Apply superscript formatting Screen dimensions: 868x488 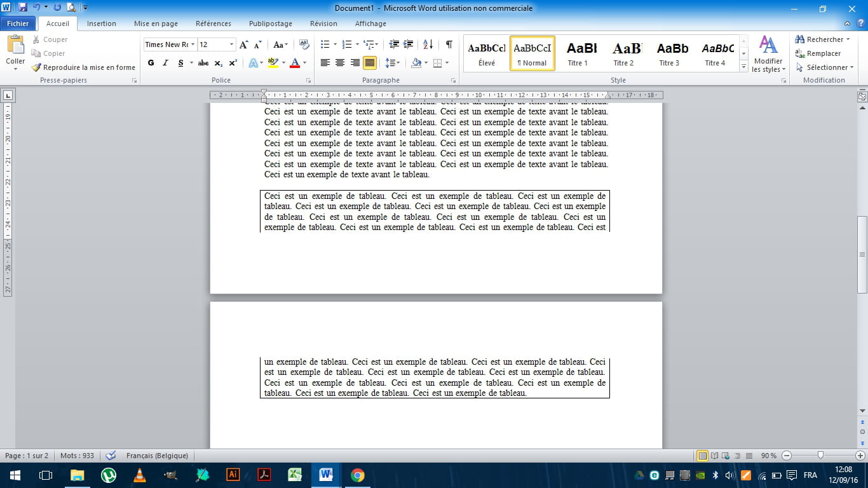(233, 63)
